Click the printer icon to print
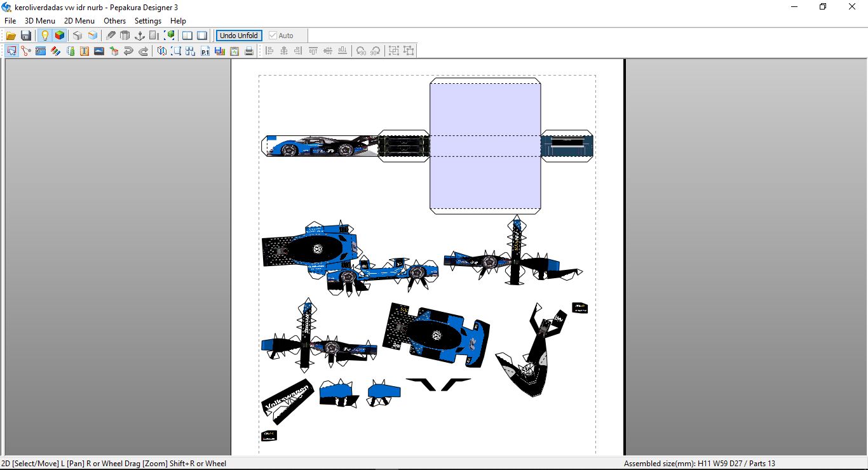Viewport: 868px width, 470px height. 249,51
